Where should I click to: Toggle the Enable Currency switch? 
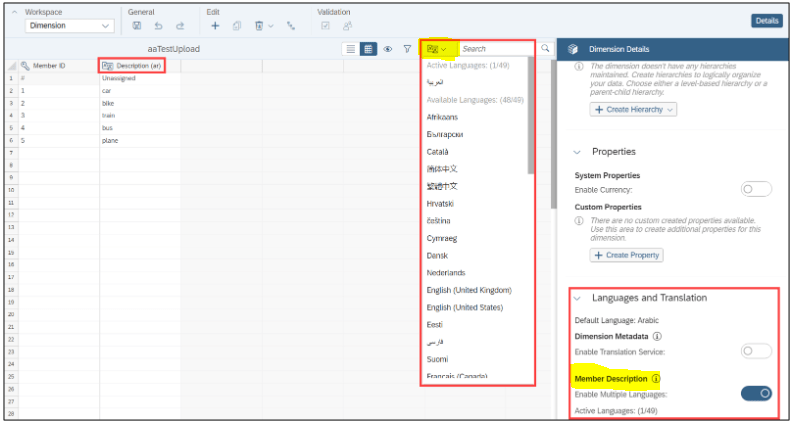(x=757, y=188)
